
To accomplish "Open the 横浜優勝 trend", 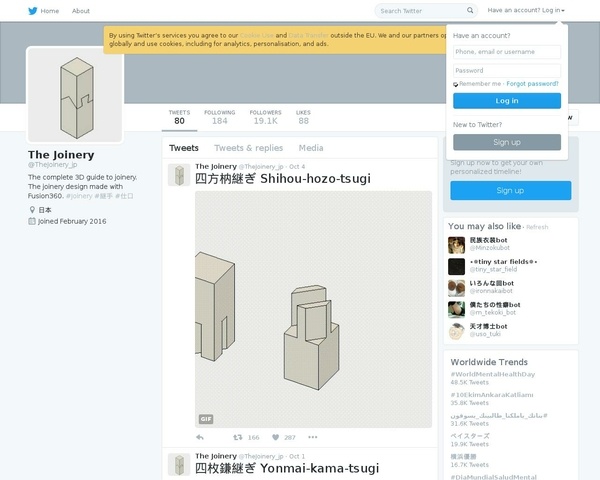I will click(x=463, y=457).
